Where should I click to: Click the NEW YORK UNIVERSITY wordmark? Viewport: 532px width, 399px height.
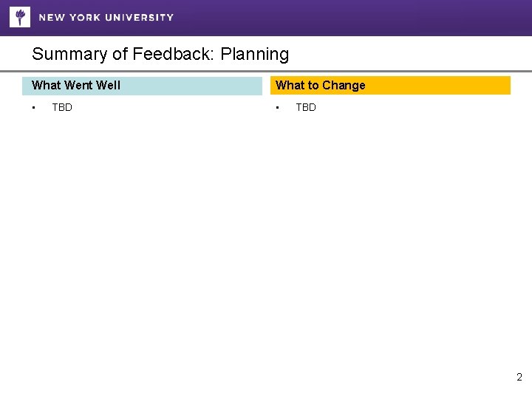tap(106, 17)
